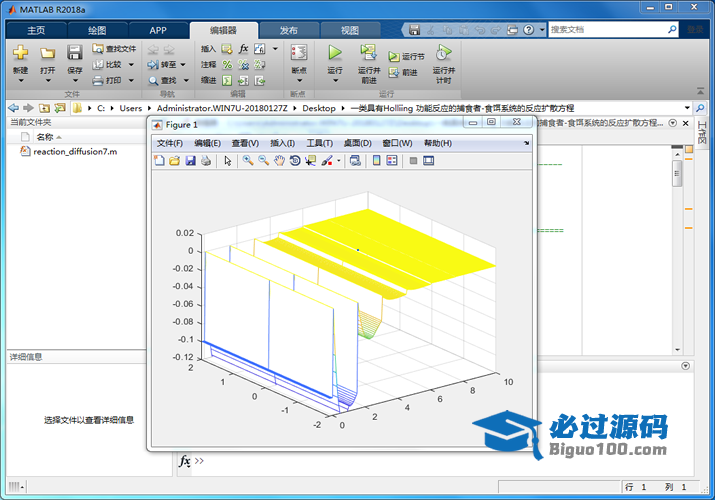This screenshot has height=500, width=715.
Task: Toggle the Pan hand tool
Action: click(x=279, y=160)
